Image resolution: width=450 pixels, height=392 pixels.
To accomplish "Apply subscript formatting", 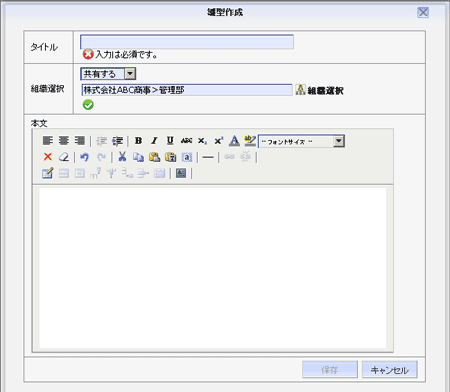I will (x=202, y=141).
